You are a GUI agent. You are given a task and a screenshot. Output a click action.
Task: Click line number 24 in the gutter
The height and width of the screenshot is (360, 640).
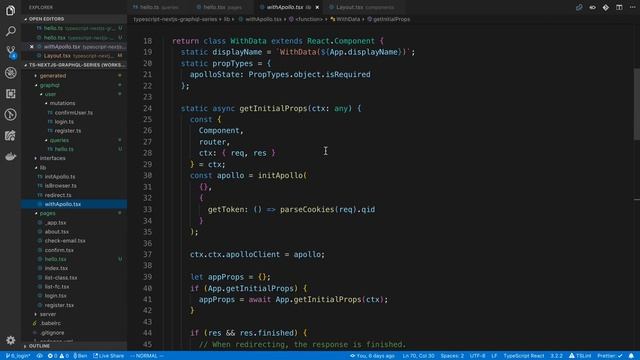tap(147, 108)
